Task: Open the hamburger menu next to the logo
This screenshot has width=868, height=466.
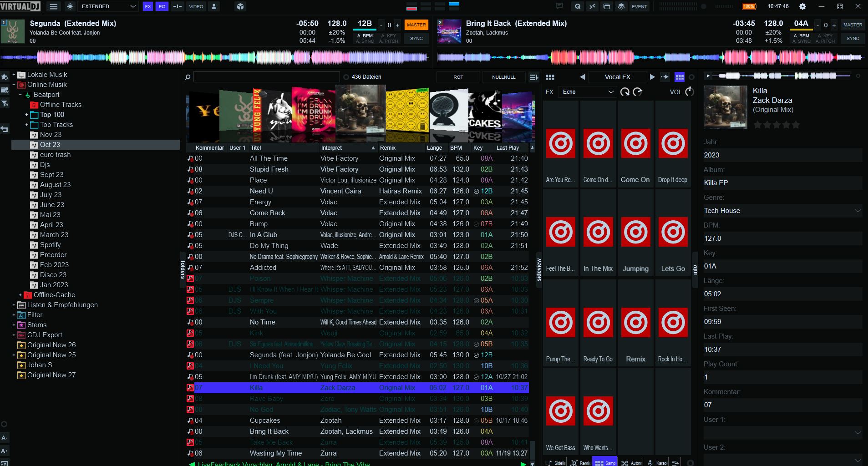Action: pyautogui.click(x=53, y=6)
